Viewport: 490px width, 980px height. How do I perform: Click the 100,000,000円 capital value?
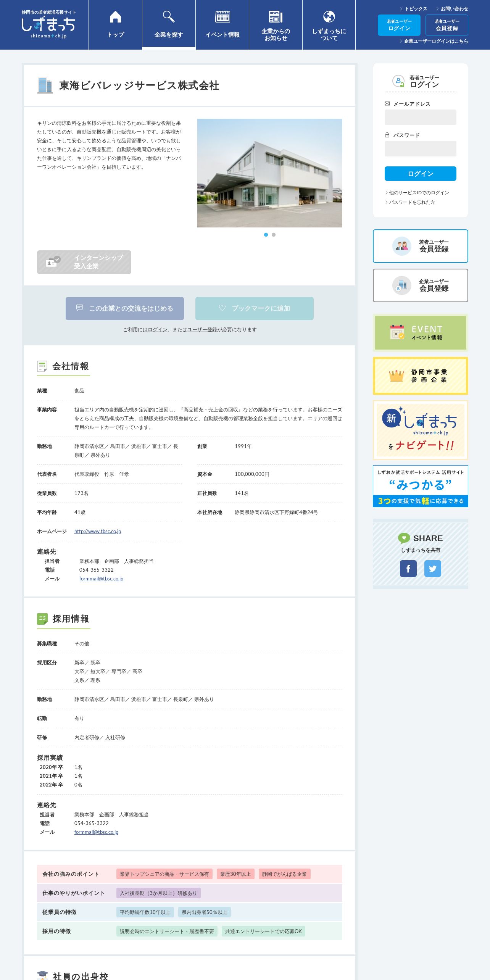click(x=252, y=474)
